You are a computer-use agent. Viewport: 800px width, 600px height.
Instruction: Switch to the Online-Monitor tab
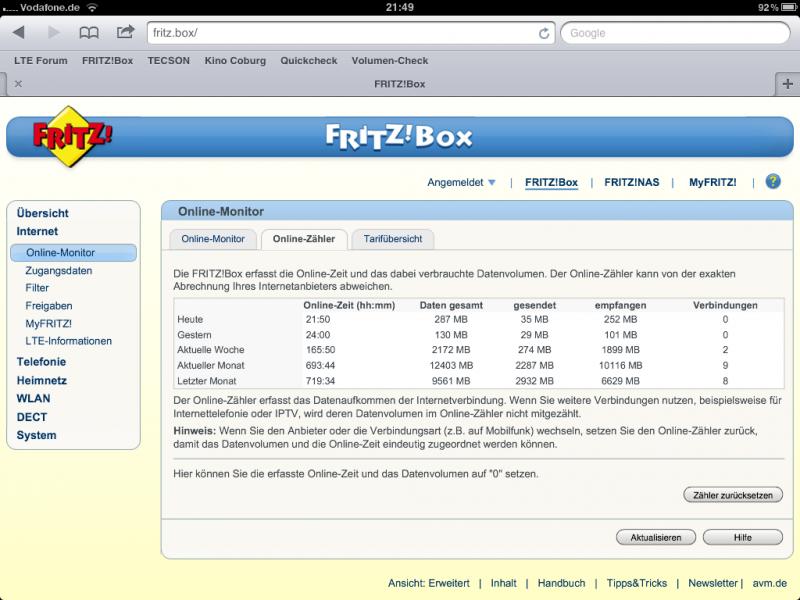213,239
